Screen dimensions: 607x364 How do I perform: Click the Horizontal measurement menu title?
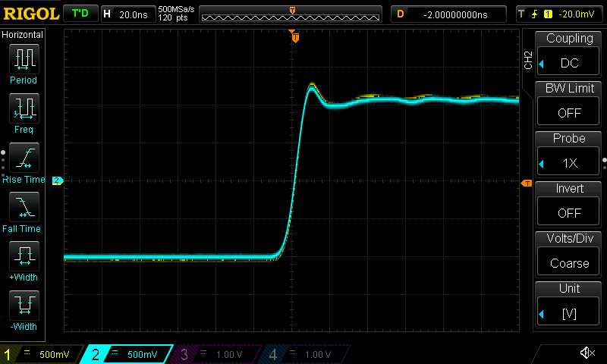tap(22, 35)
